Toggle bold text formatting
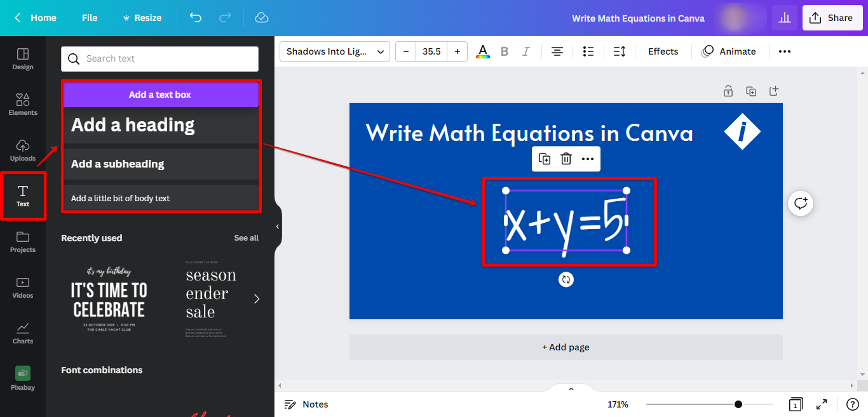The image size is (868, 417). tap(505, 51)
